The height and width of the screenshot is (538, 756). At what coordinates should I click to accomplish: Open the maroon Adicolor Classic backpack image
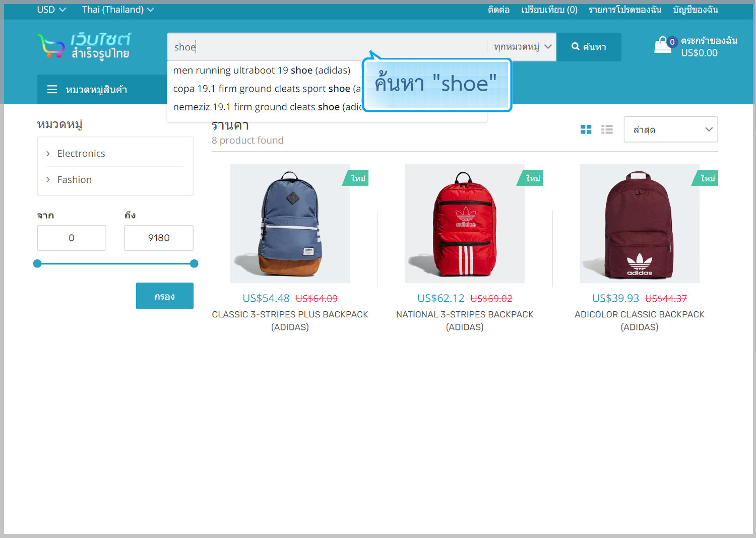[640, 224]
